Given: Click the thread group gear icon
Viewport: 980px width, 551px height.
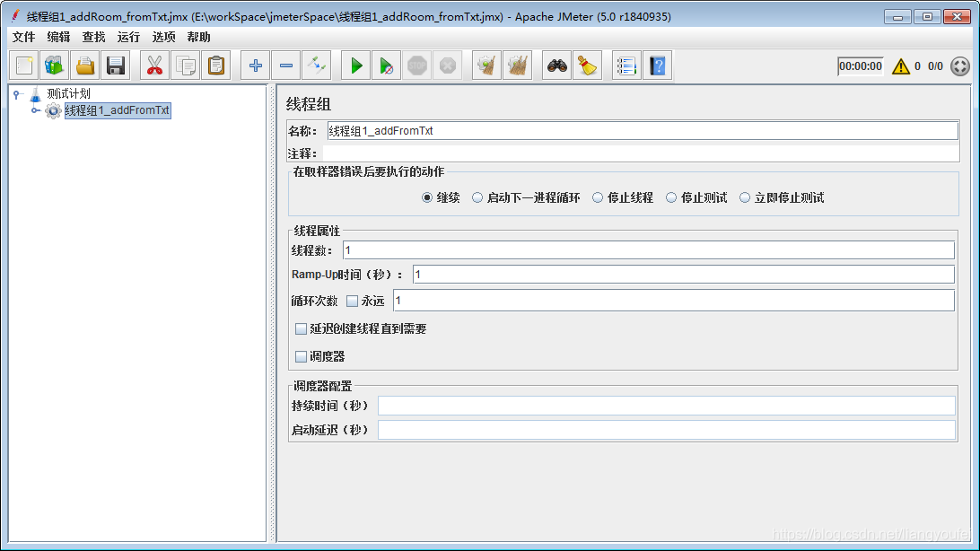Looking at the screenshot, I should (x=53, y=111).
